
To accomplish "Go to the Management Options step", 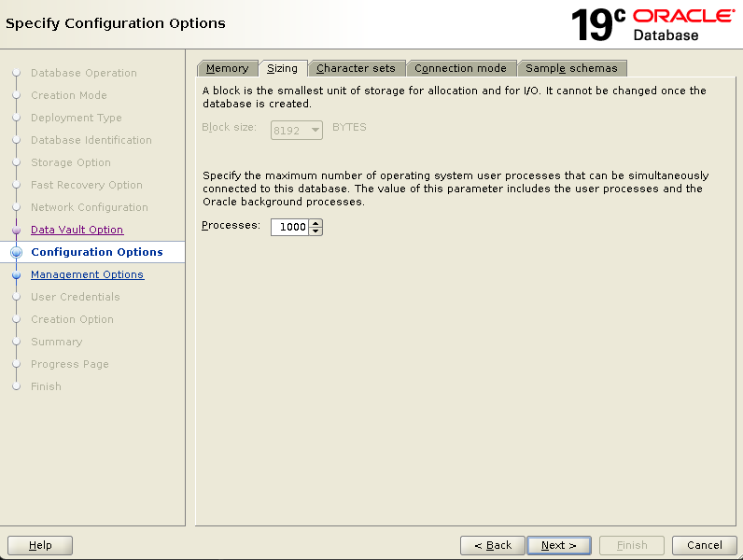I will pos(87,274).
